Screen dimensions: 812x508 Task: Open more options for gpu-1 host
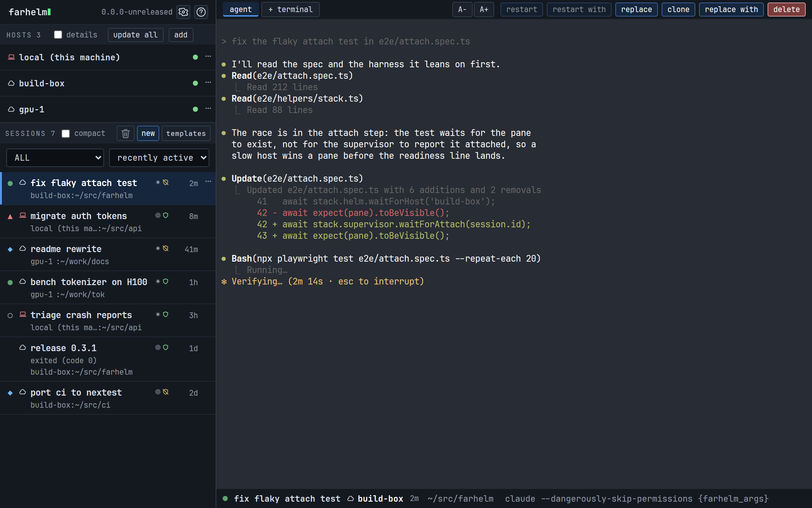[x=208, y=109]
